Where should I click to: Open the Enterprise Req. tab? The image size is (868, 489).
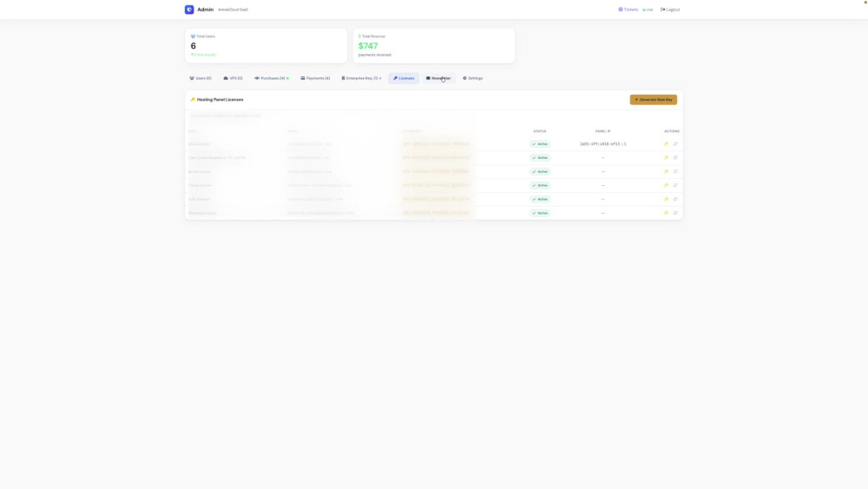click(x=361, y=78)
